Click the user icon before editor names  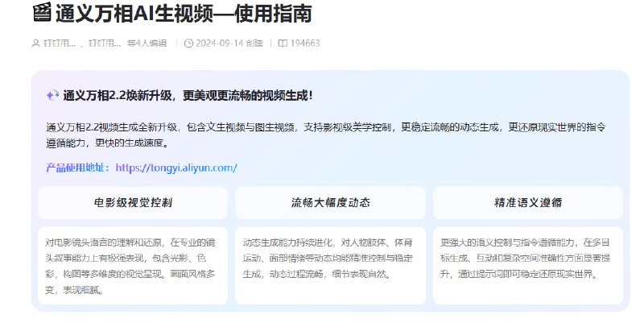(x=35, y=43)
